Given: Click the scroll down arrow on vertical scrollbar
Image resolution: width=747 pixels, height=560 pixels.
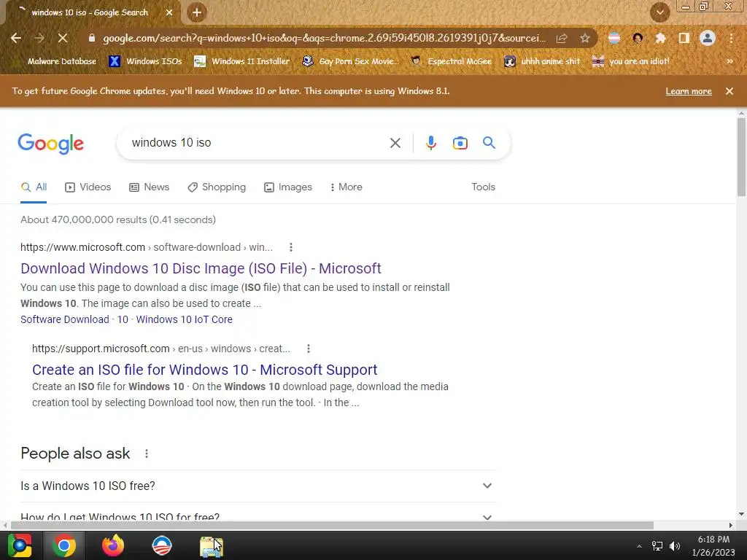Looking at the screenshot, I should [741, 514].
